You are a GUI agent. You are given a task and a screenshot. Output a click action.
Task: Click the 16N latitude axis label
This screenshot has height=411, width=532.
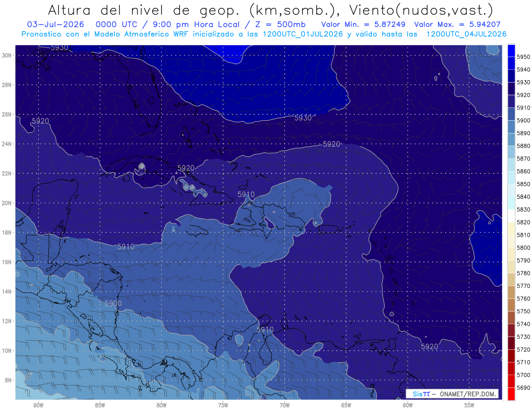click(x=7, y=262)
